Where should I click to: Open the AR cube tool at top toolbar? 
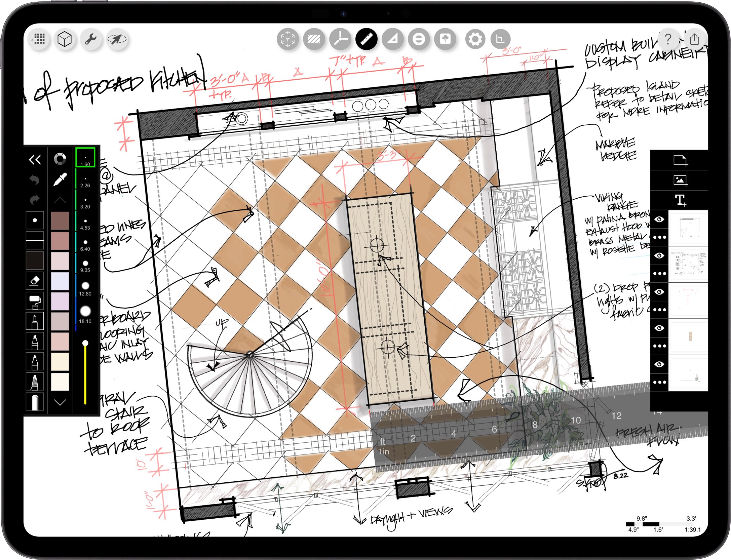click(287, 39)
